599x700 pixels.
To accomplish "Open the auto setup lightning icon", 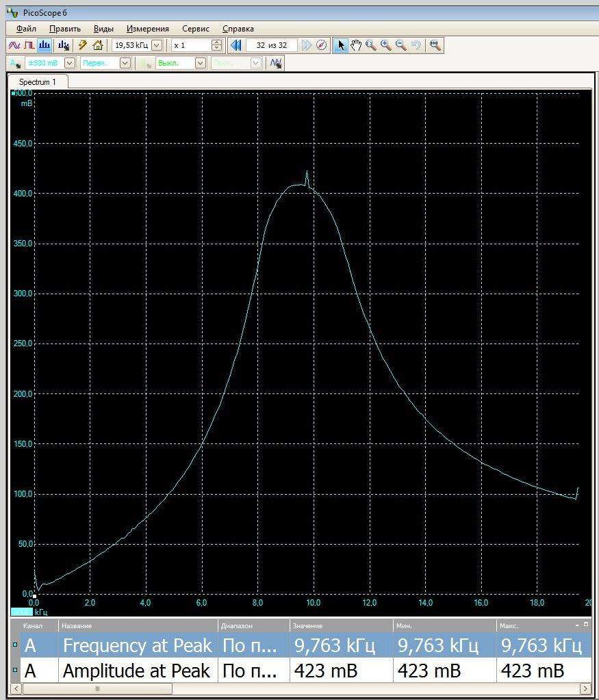I will tap(82, 45).
